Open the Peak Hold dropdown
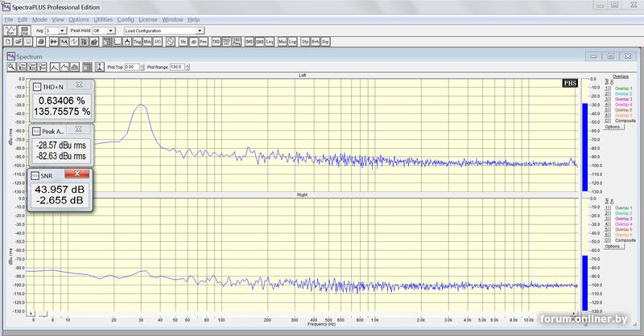Image resolution: width=644 pixels, height=336 pixels. (110, 31)
